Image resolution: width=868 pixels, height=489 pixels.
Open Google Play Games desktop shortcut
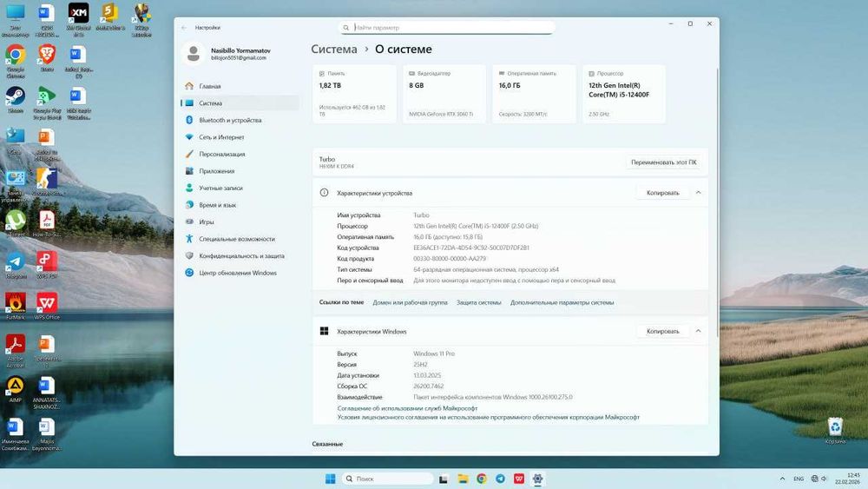pyautogui.click(x=47, y=102)
